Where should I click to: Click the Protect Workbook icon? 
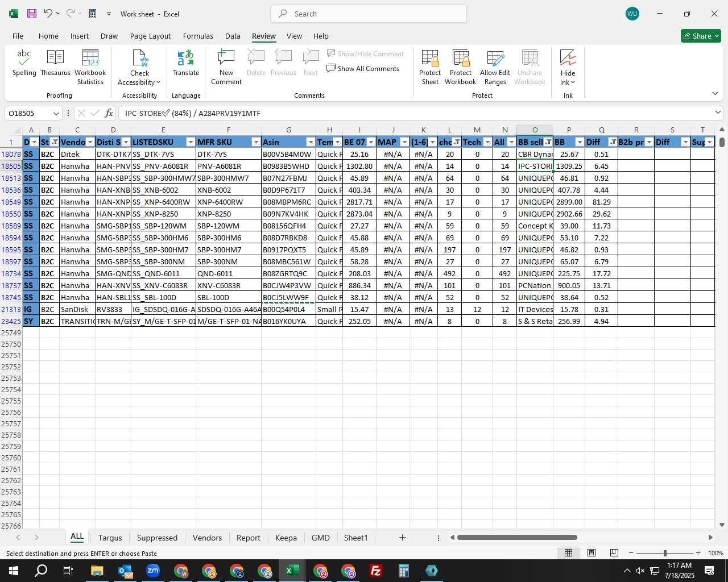point(461,67)
